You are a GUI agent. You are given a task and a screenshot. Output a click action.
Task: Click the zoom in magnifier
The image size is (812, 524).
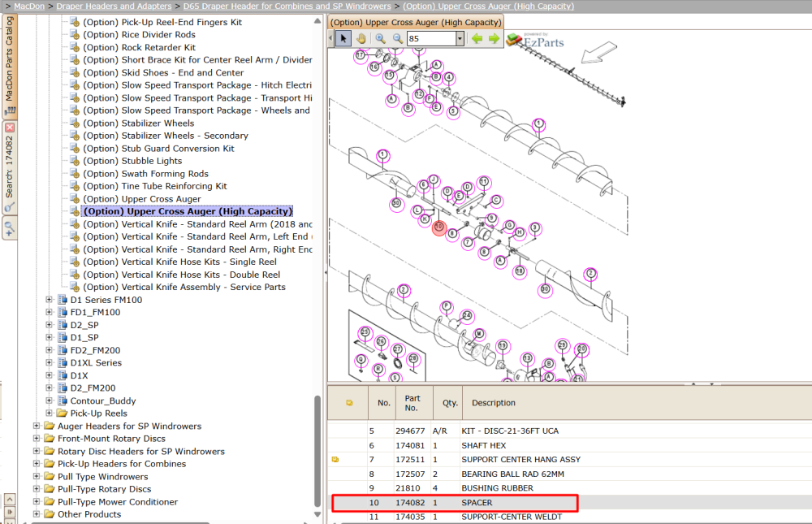pos(380,38)
